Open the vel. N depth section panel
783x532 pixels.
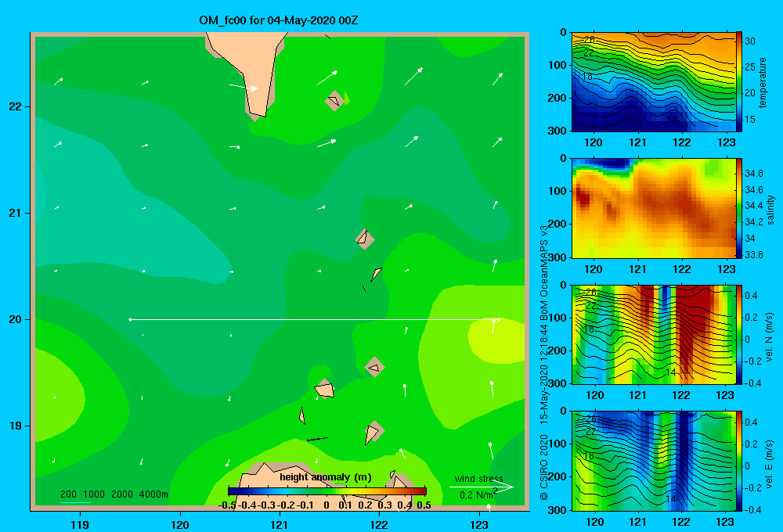pos(653,334)
